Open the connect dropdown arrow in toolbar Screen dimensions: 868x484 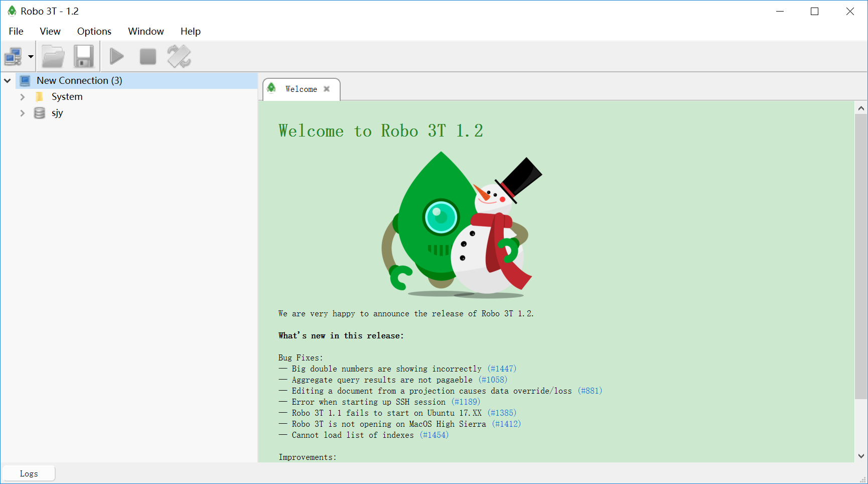pos(31,57)
